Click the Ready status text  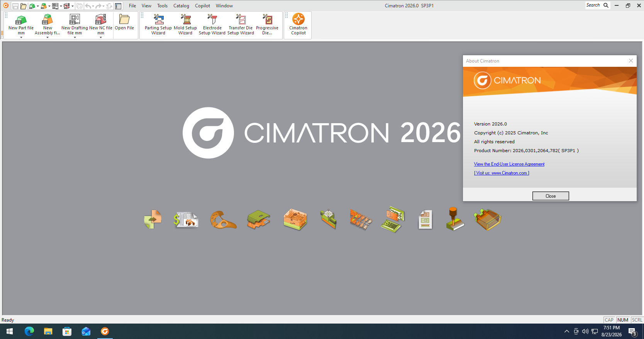(x=8, y=320)
